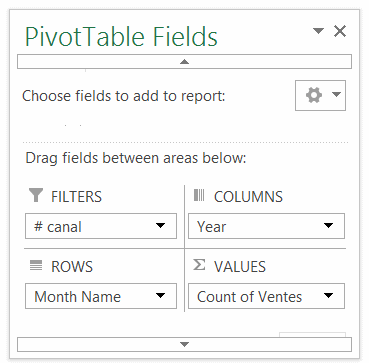Click the VALUES sigma icon

199,265
